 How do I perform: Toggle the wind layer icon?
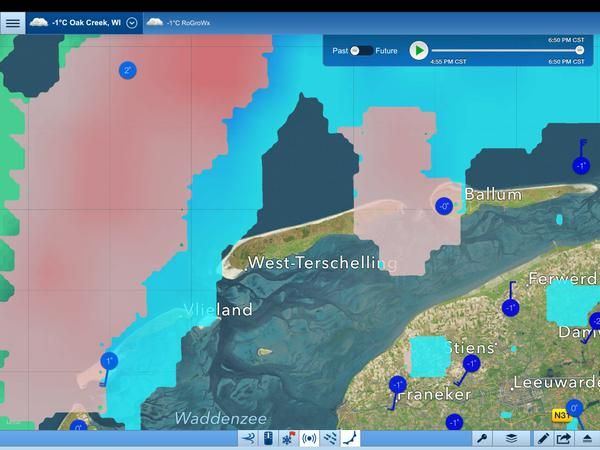pyautogui.click(x=248, y=439)
